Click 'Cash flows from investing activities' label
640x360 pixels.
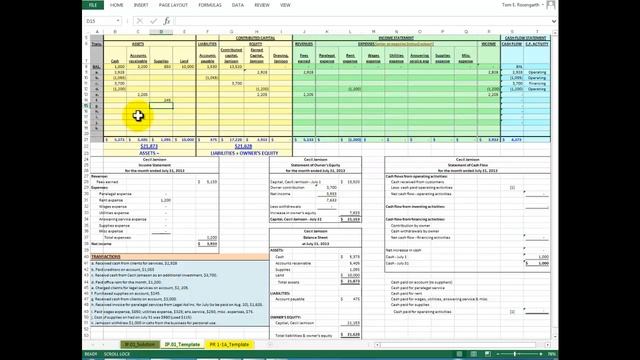(x=415, y=207)
